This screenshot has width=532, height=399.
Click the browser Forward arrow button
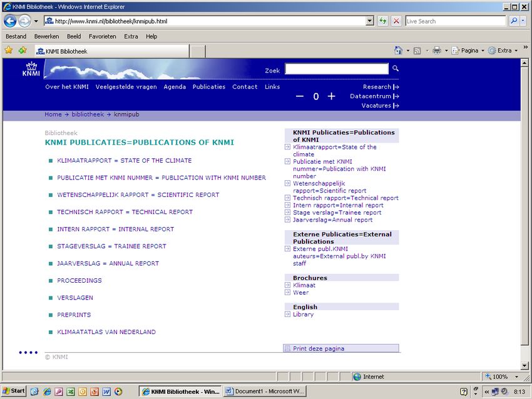(24, 21)
